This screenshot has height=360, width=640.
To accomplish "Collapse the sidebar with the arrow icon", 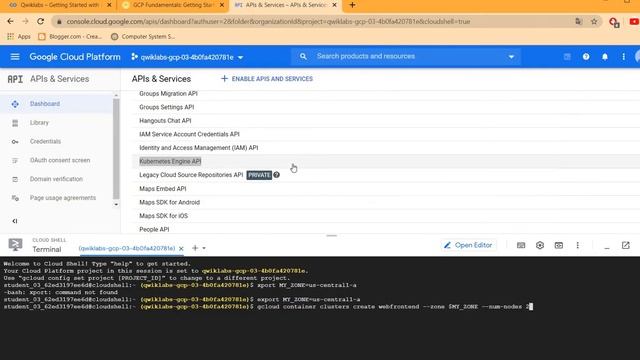I will pyautogui.click(x=15, y=221).
